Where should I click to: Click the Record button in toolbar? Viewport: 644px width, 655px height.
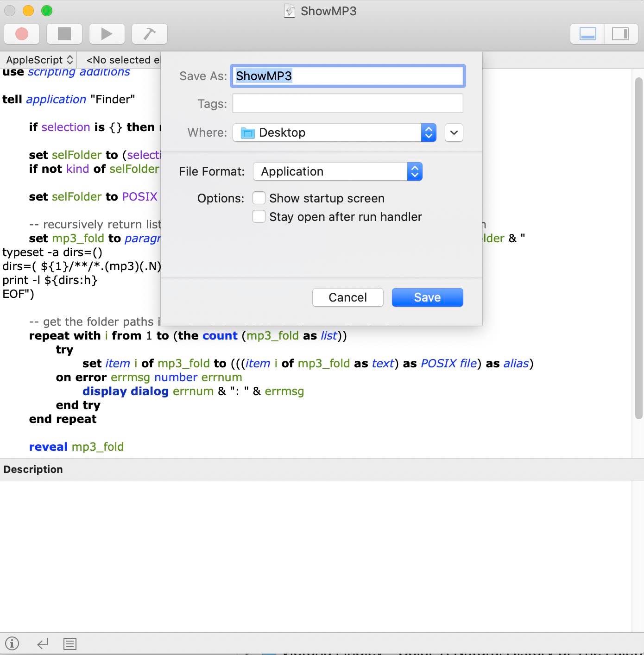22,34
